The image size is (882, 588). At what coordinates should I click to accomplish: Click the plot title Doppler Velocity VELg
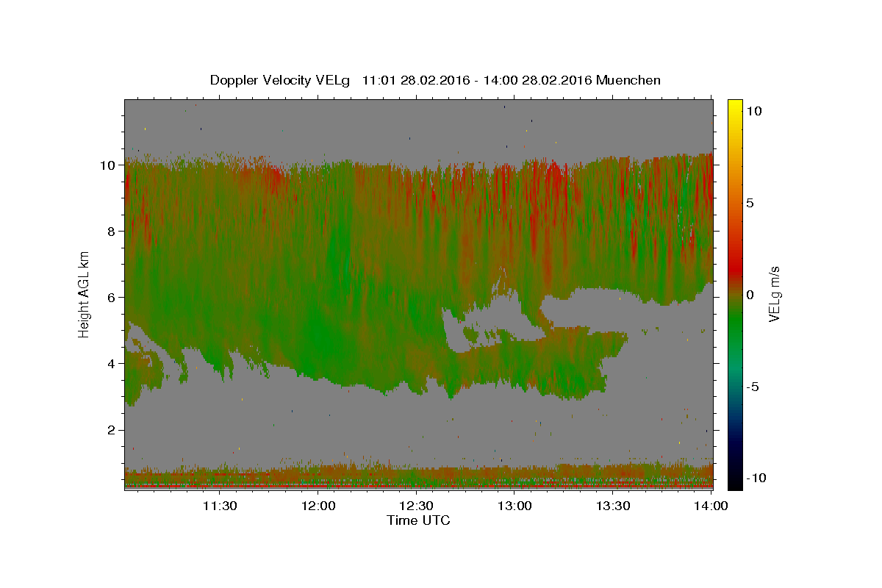[279, 80]
